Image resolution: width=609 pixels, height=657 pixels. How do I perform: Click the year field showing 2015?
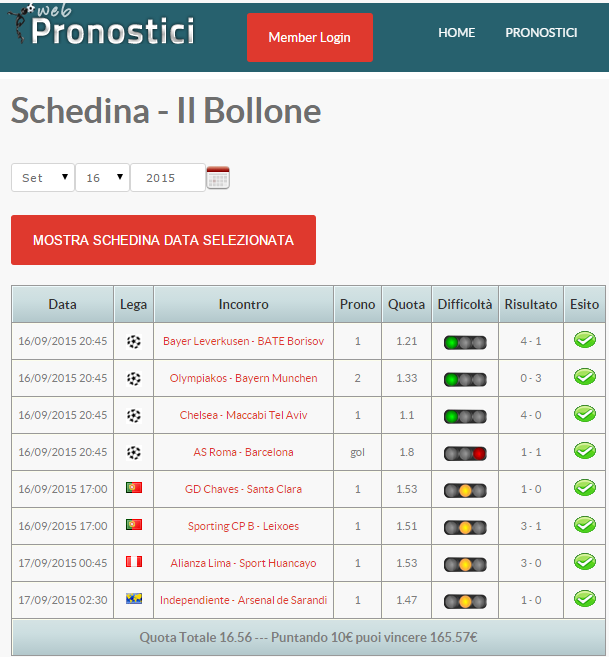168,178
